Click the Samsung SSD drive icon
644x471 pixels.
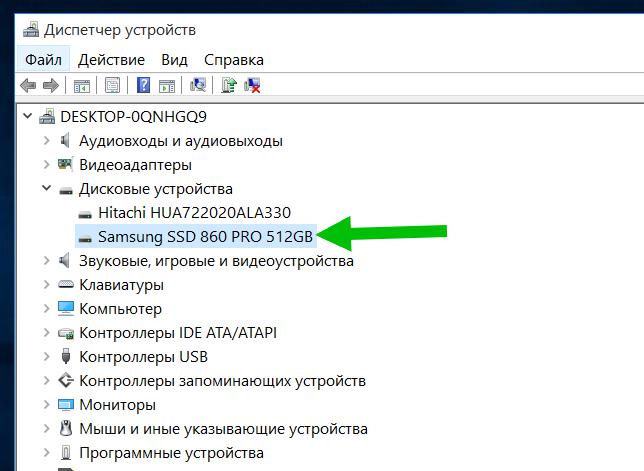(x=85, y=238)
